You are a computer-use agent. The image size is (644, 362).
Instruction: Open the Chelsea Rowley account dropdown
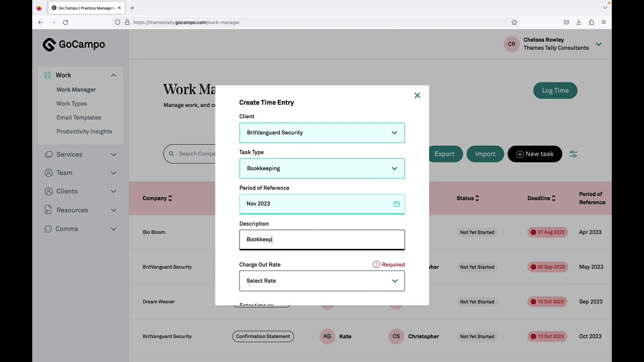(599, 44)
